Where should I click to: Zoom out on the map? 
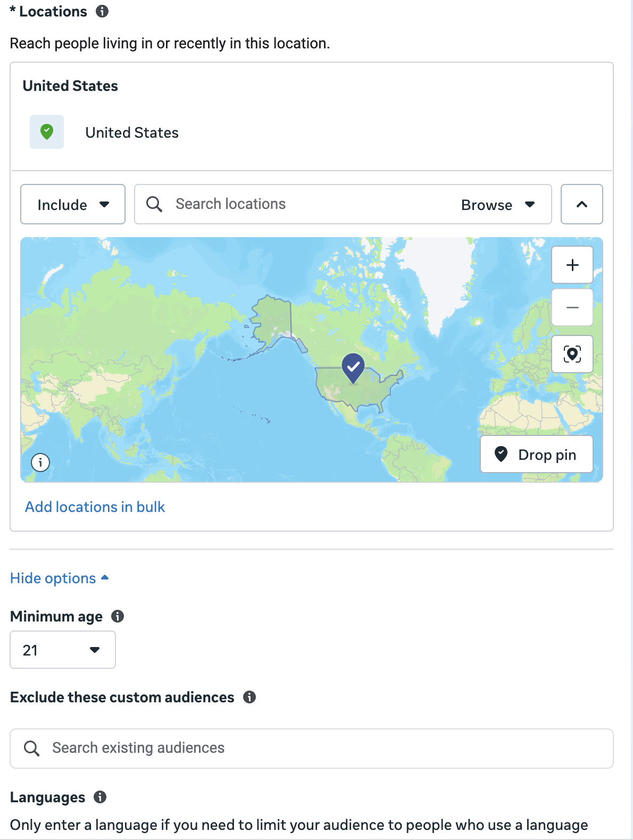(x=572, y=307)
